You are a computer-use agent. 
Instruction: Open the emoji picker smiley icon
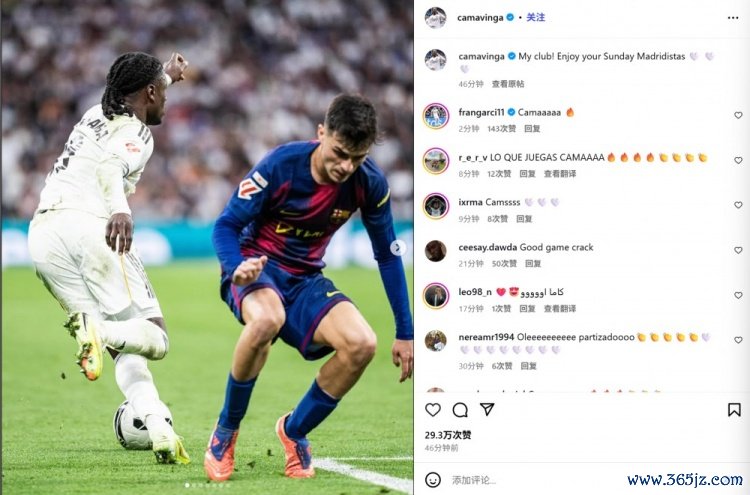pyautogui.click(x=433, y=480)
